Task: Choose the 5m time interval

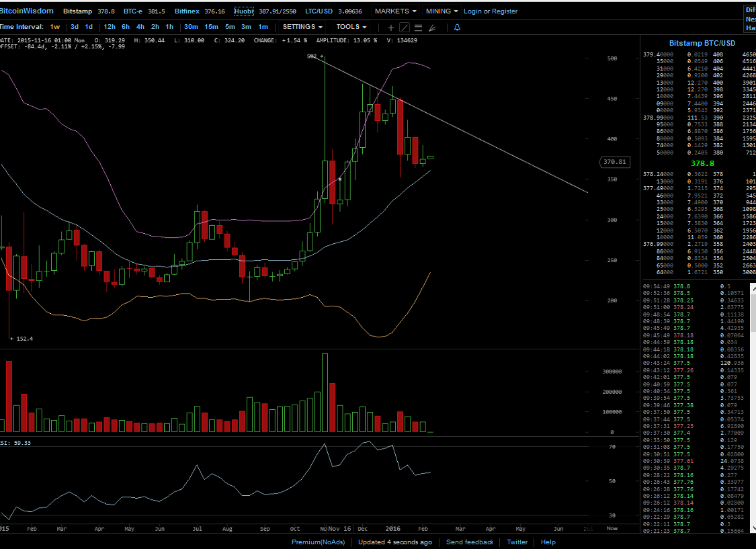Action: pos(230,27)
